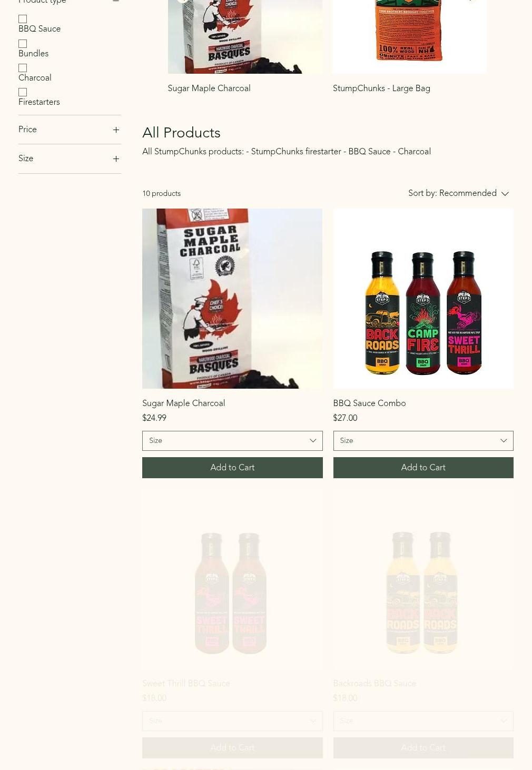Enable the Charcoal filter checkbox
The width and height of the screenshot is (532, 770).
pyautogui.click(x=23, y=68)
